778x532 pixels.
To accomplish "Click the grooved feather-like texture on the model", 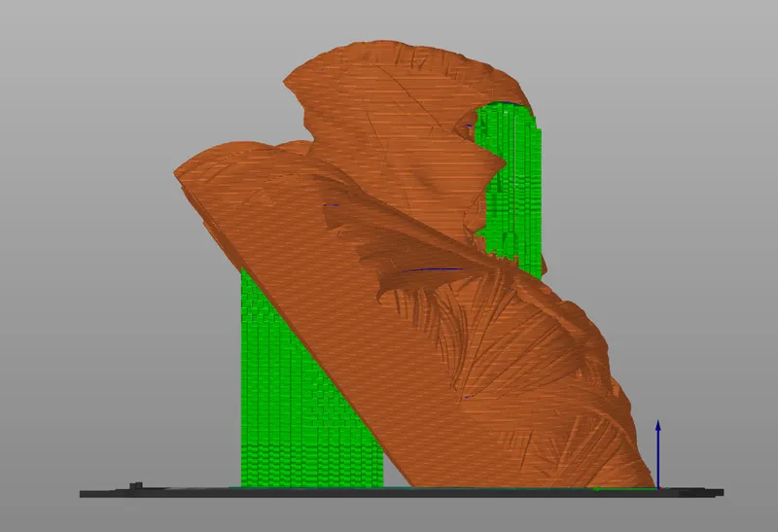I will pos(446,323).
